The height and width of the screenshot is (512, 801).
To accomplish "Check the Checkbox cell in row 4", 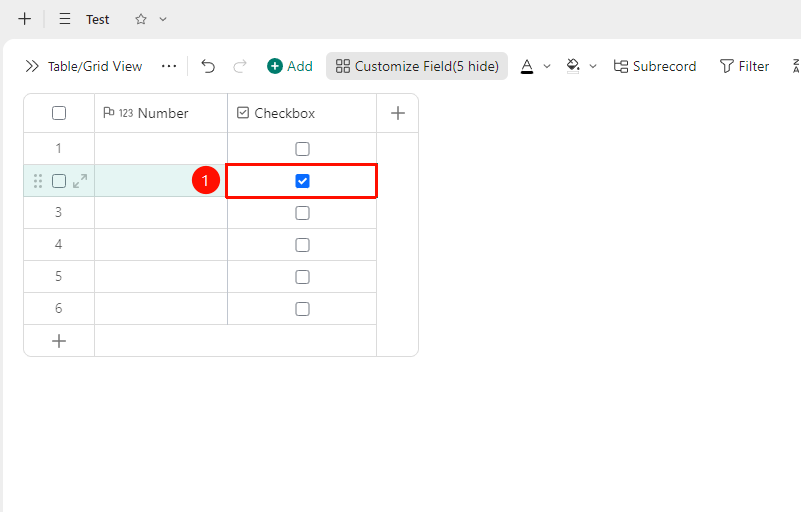I will tap(302, 245).
